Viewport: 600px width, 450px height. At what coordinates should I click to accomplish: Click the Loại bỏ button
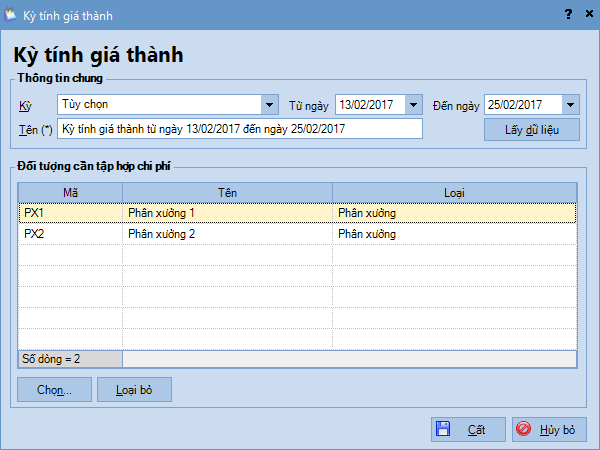[x=134, y=389]
